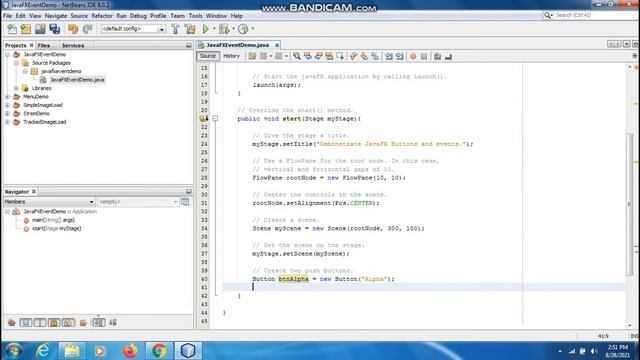The width and height of the screenshot is (640, 360).
Task: Select the JavaFXEventDemo.java editor tab
Action: coord(237,45)
